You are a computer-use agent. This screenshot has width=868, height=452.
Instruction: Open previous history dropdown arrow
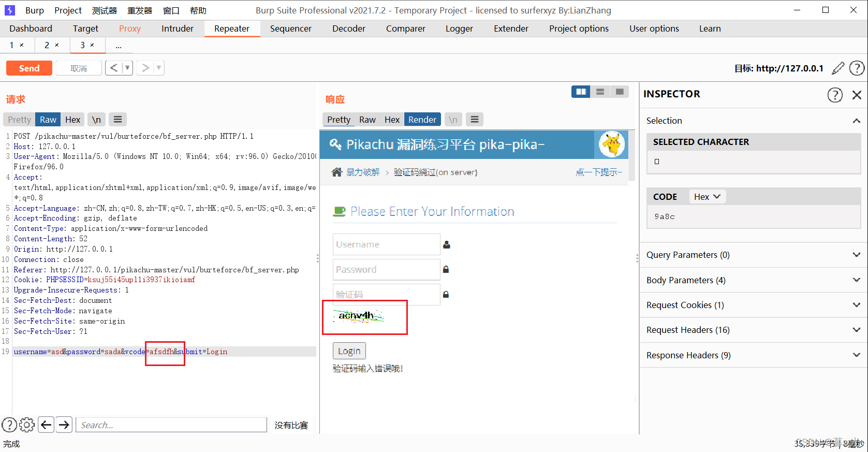click(127, 68)
